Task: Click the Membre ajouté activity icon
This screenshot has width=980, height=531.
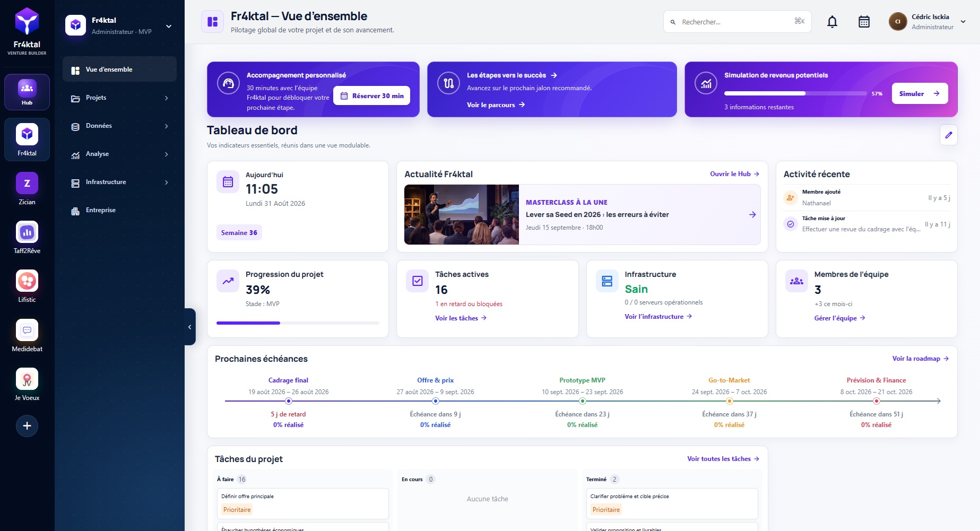Action: pos(791,197)
